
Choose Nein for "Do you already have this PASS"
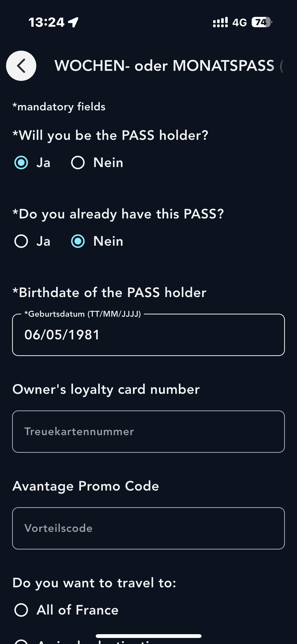78,241
